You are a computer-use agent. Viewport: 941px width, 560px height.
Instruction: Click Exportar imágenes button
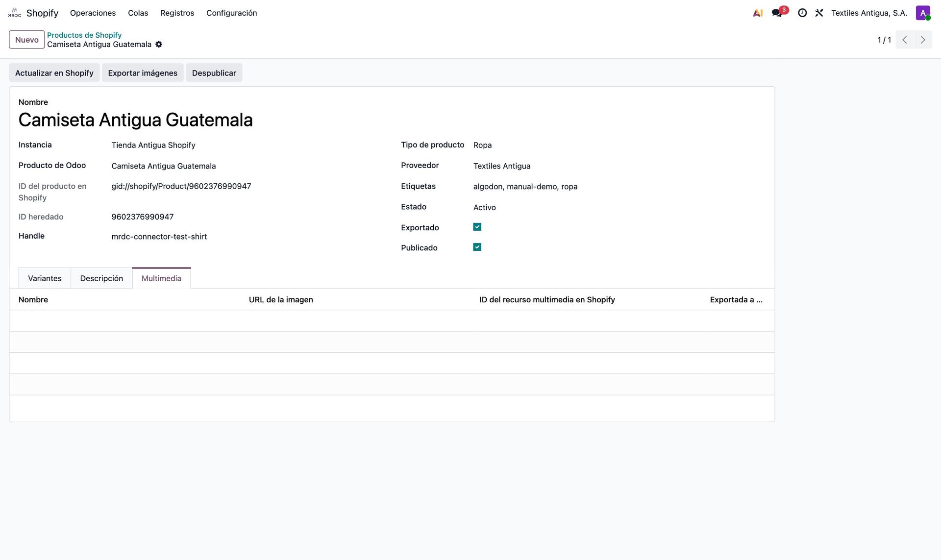tap(143, 73)
